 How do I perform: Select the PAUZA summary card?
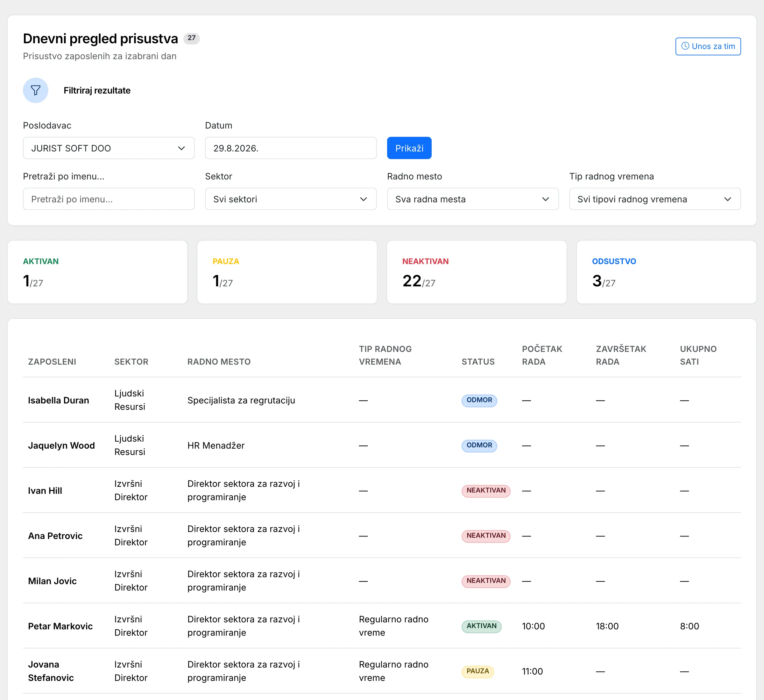[x=287, y=272]
